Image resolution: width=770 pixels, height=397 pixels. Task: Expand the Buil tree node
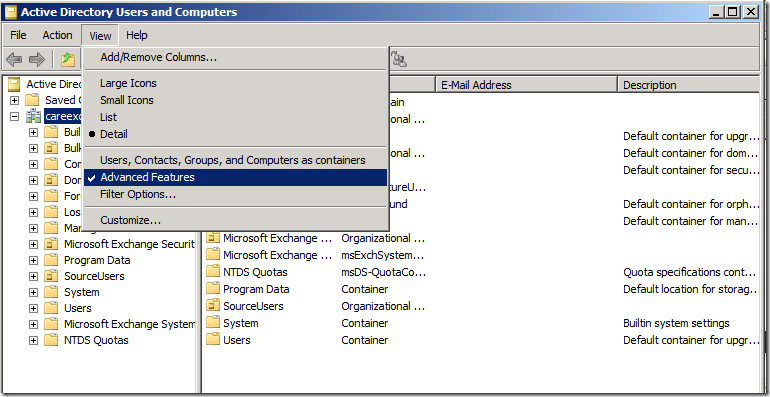[33, 132]
